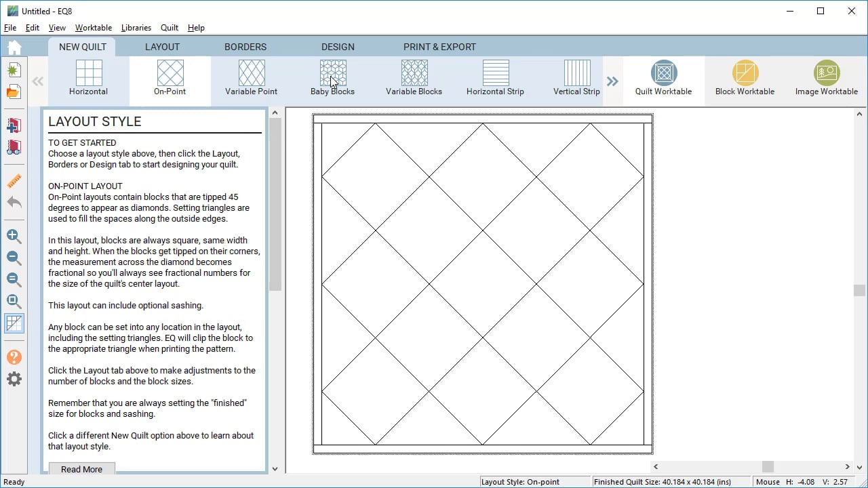Open the Help menu
868x488 pixels.
tap(196, 28)
